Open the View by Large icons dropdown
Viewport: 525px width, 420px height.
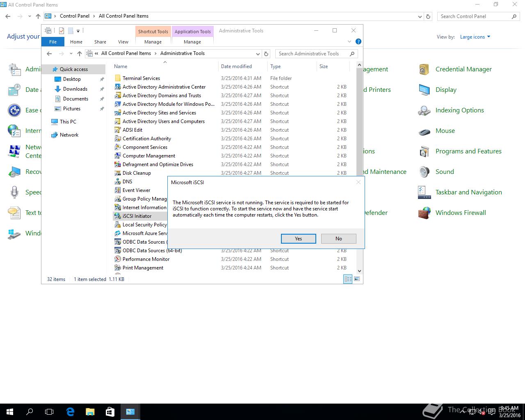(x=475, y=37)
